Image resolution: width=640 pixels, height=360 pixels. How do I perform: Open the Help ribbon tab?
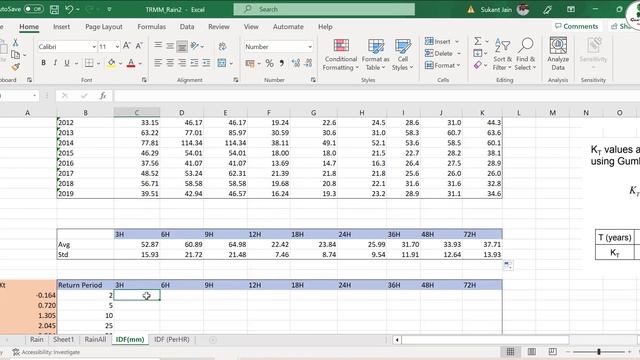pos(325,27)
